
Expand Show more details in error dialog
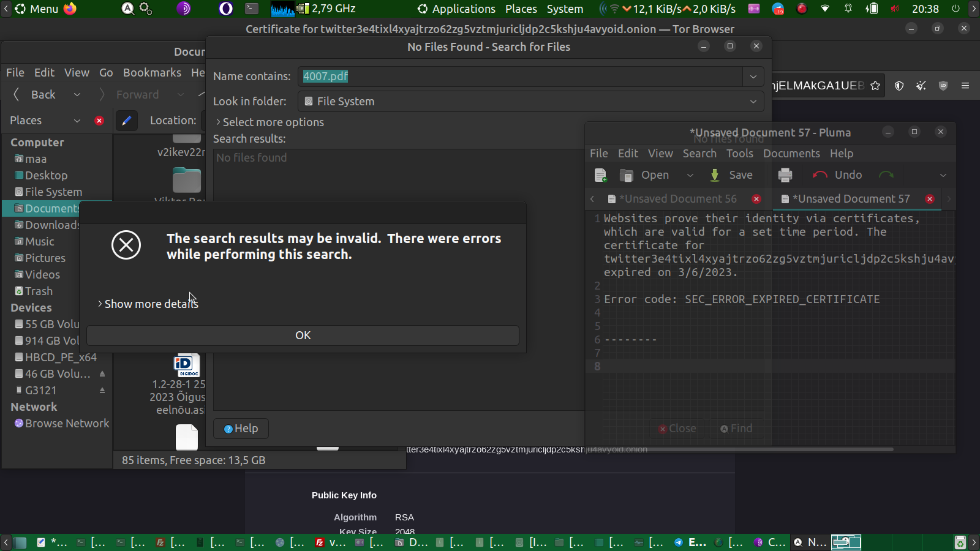pyautogui.click(x=148, y=304)
